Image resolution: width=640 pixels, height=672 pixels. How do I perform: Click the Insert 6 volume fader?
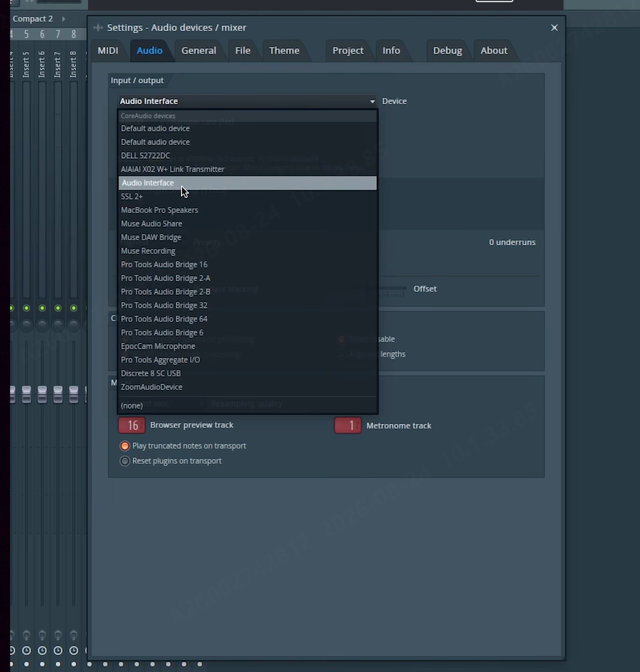click(42, 394)
